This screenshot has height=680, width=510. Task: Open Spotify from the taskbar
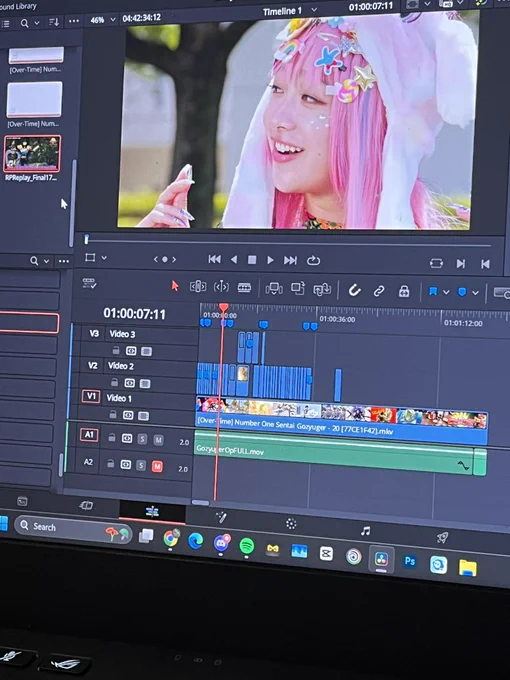[x=247, y=545]
